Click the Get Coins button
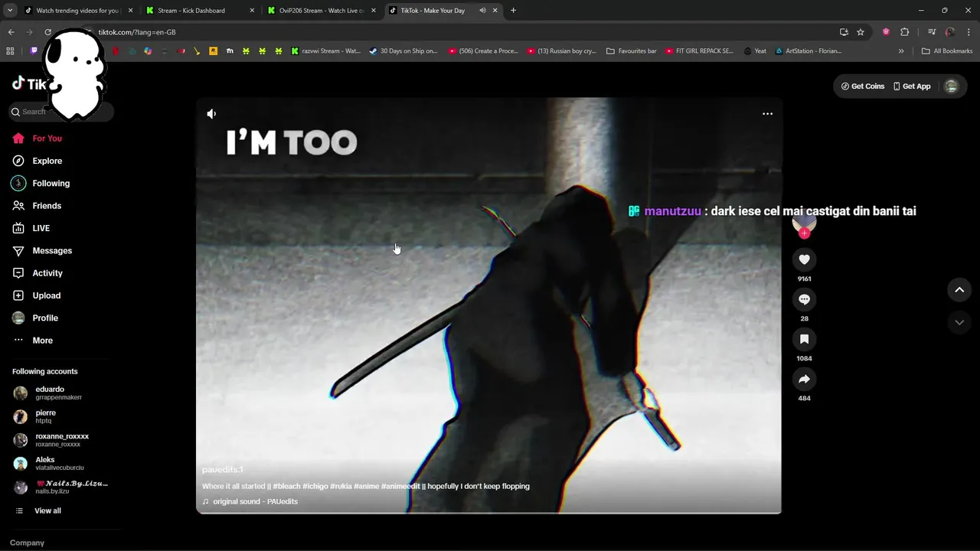980x551 pixels. tap(862, 86)
